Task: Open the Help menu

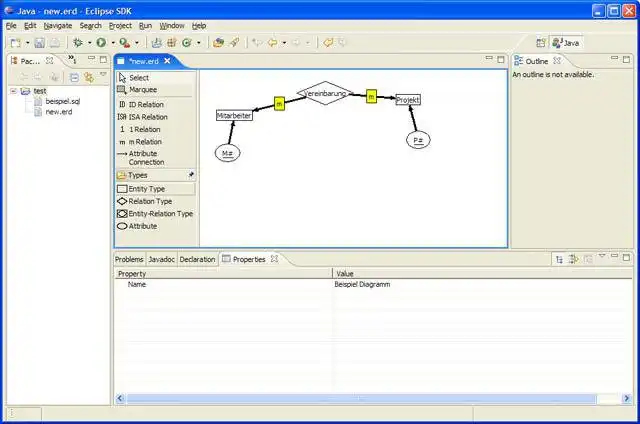Action: [199, 26]
